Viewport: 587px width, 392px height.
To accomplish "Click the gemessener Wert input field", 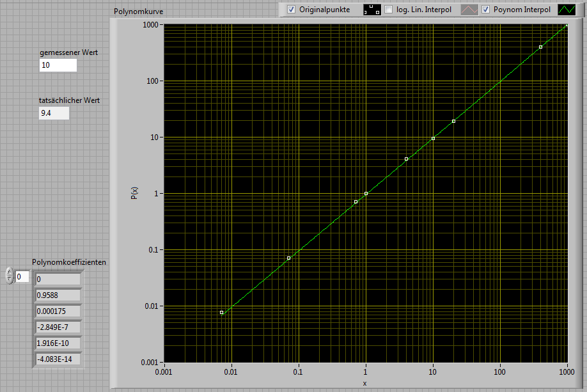I will 58,65.
